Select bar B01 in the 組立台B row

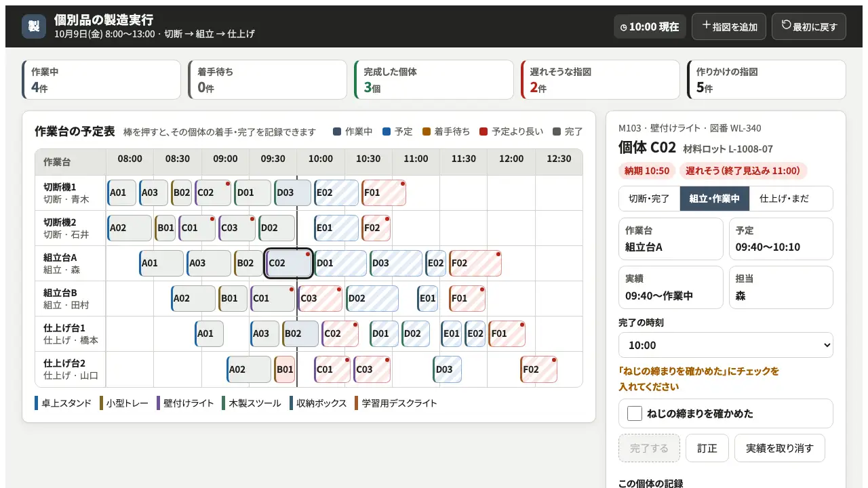point(233,298)
